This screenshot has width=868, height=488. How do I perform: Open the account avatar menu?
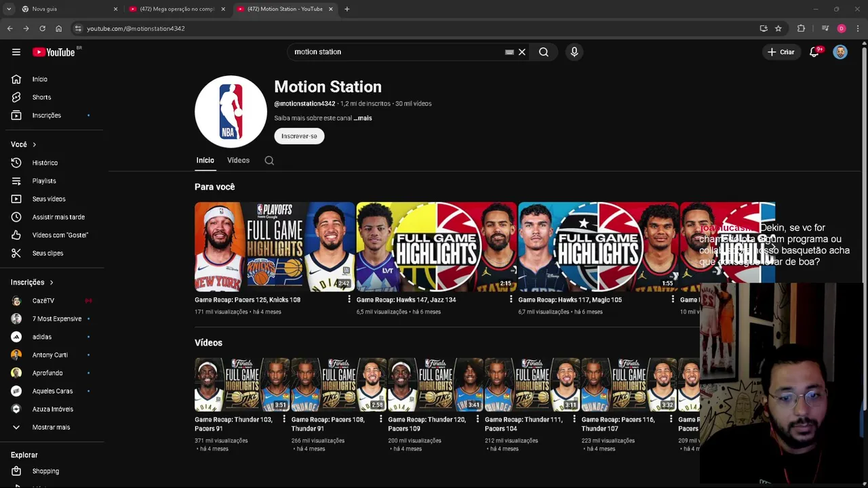tap(840, 52)
